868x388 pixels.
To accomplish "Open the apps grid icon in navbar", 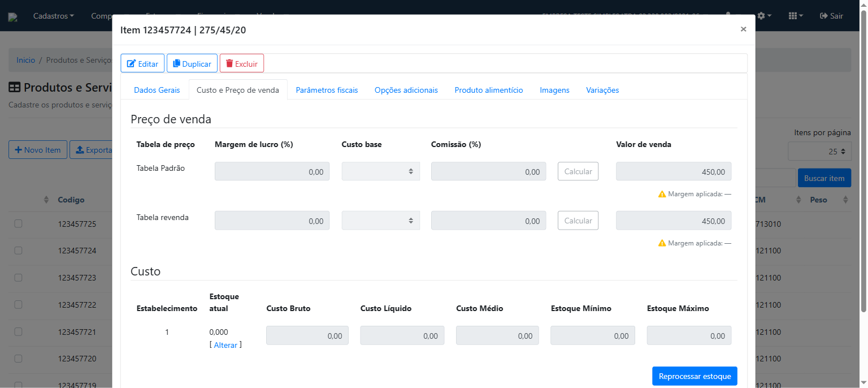I will [x=796, y=16].
